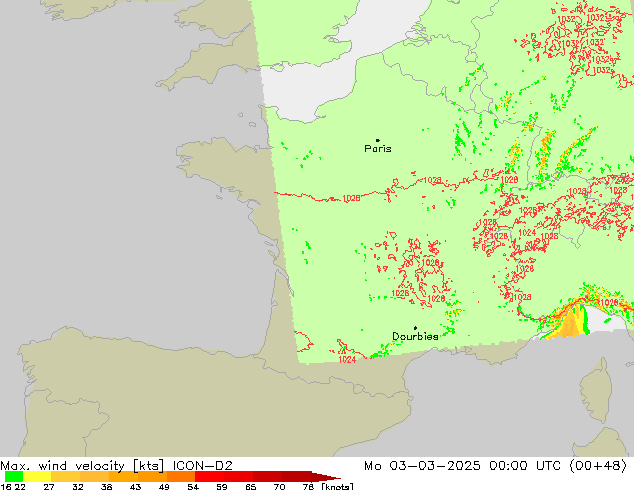Click the legend value 65
The width and height of the screenshot is (634, 490).
click(251, 486)
